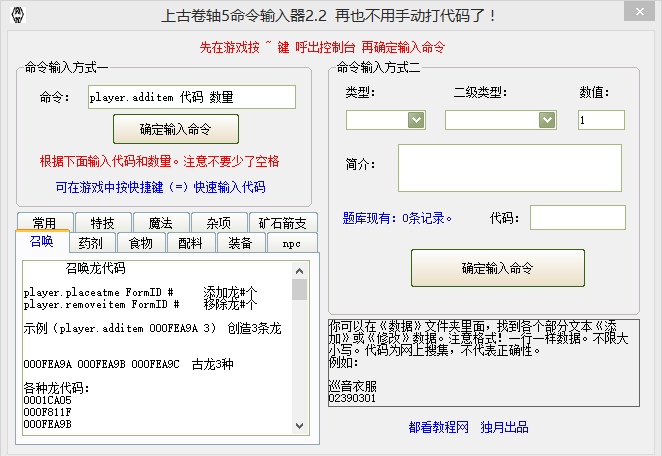Click code line 0001CA05
The height and width of the screenshot is (456, 662).
48,400
